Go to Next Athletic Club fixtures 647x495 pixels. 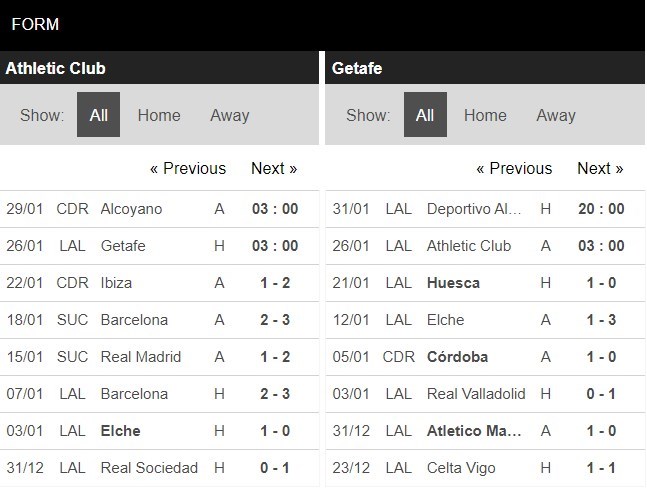tap(274, 169)
